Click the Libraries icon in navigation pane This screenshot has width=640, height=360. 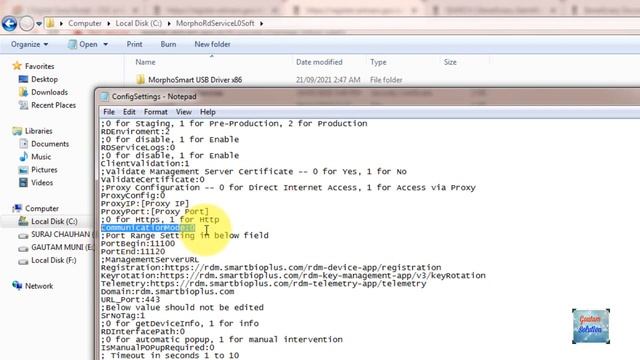click(x=17, y=131)
